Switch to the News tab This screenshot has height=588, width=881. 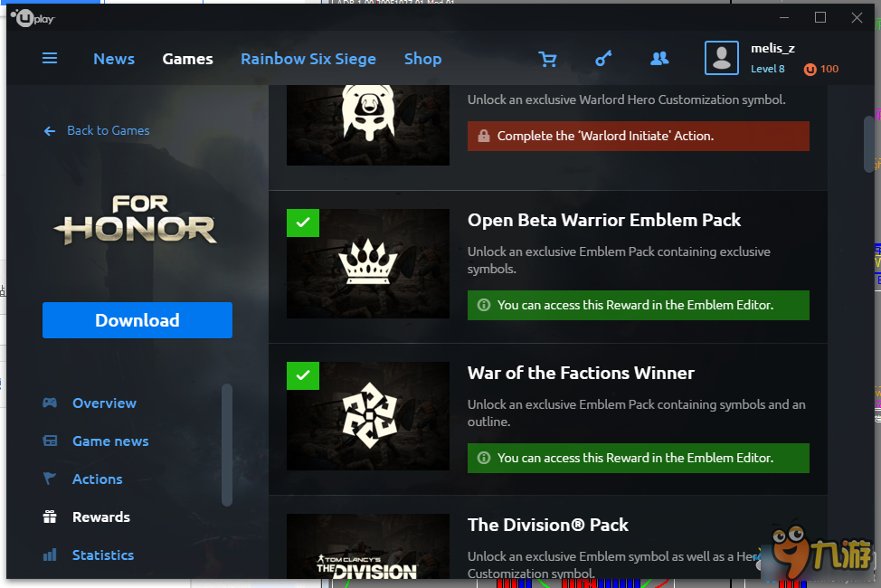(114, 59)
